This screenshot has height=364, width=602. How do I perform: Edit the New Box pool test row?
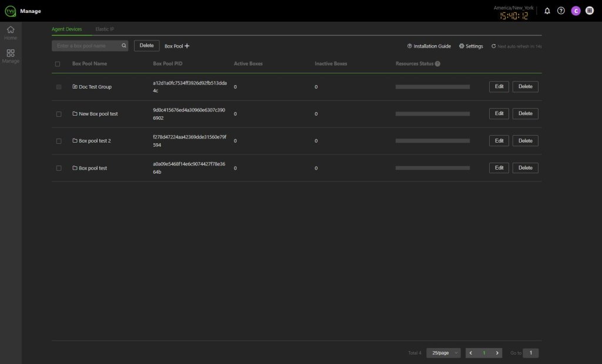pos(499,113)
